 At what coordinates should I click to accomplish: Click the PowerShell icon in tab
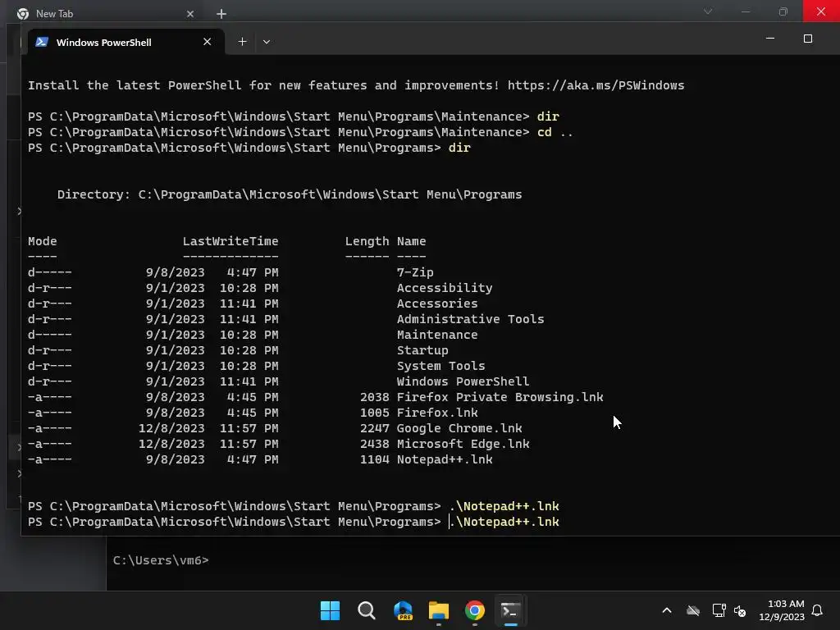[x=42, y=42]
